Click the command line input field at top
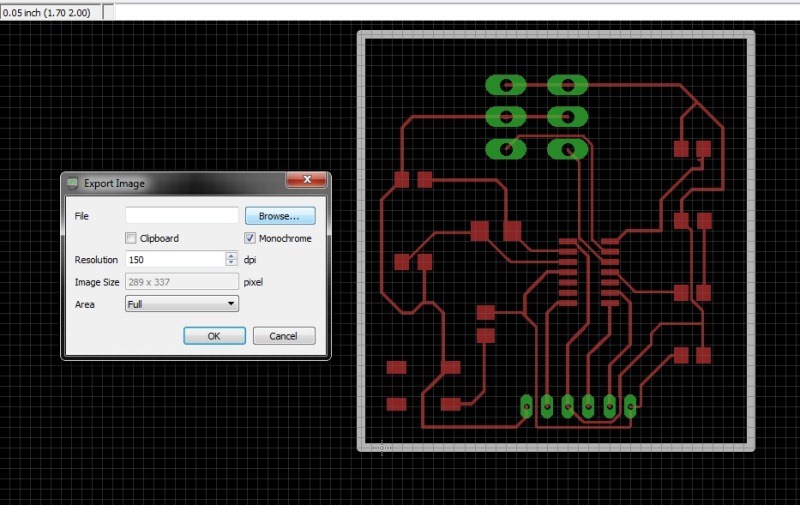Viewport: 800px width, 505px height. pyautogui.click(x=457, y=12)
